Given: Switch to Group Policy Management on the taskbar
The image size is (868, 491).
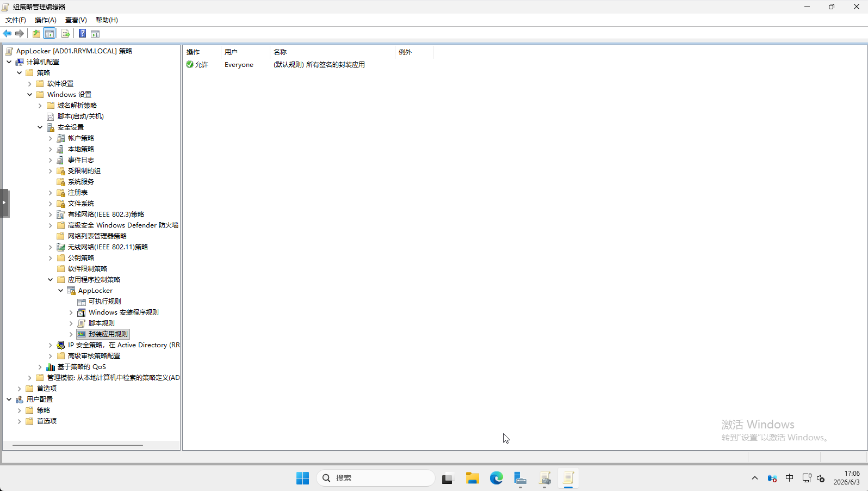Looking at the screenshot, I should tap(544, 478).
